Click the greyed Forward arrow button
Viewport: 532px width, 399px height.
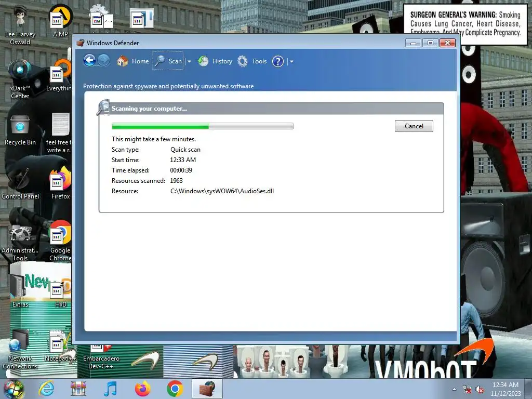pyautogui.click(x=104, y=61)
